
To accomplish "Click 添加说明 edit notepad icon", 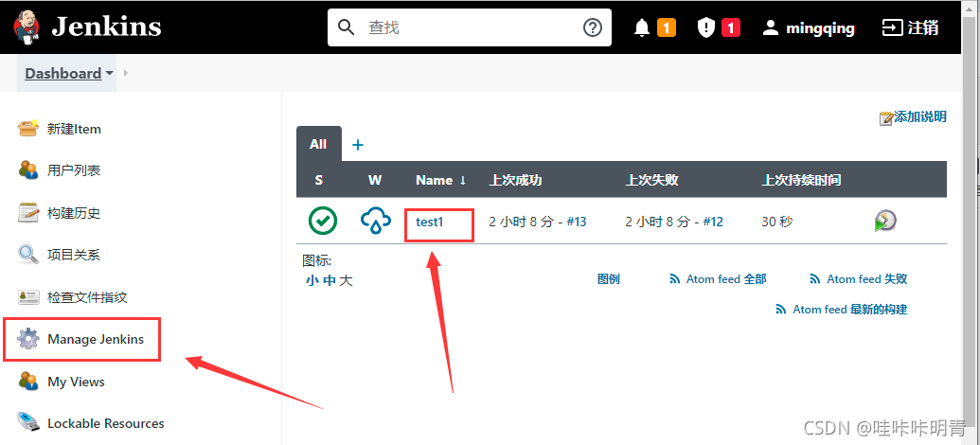I will 885,118.
